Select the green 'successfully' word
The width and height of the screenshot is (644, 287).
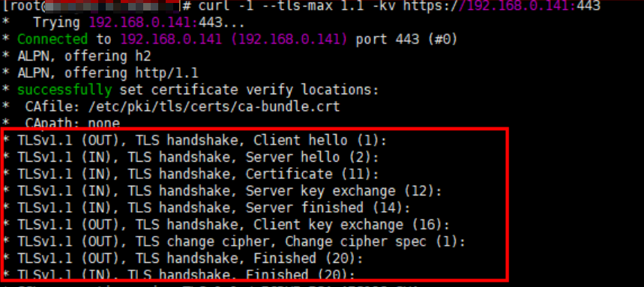[64, 90]
